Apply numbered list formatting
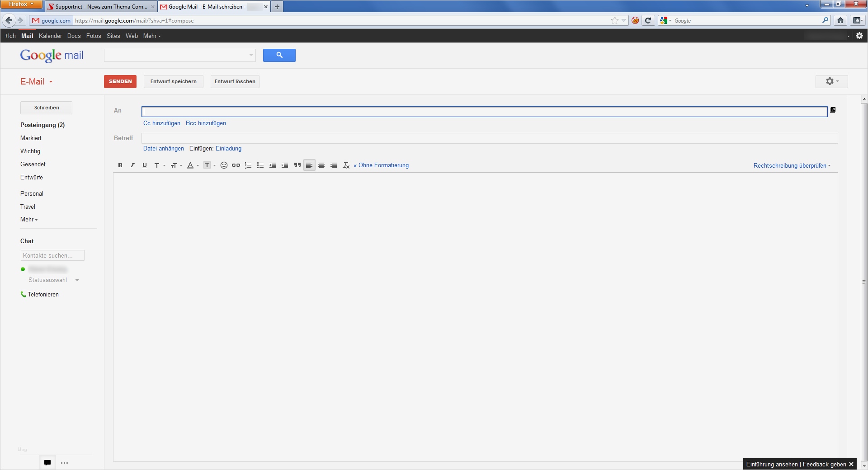The image size is (868, 470). coord(248,165)
